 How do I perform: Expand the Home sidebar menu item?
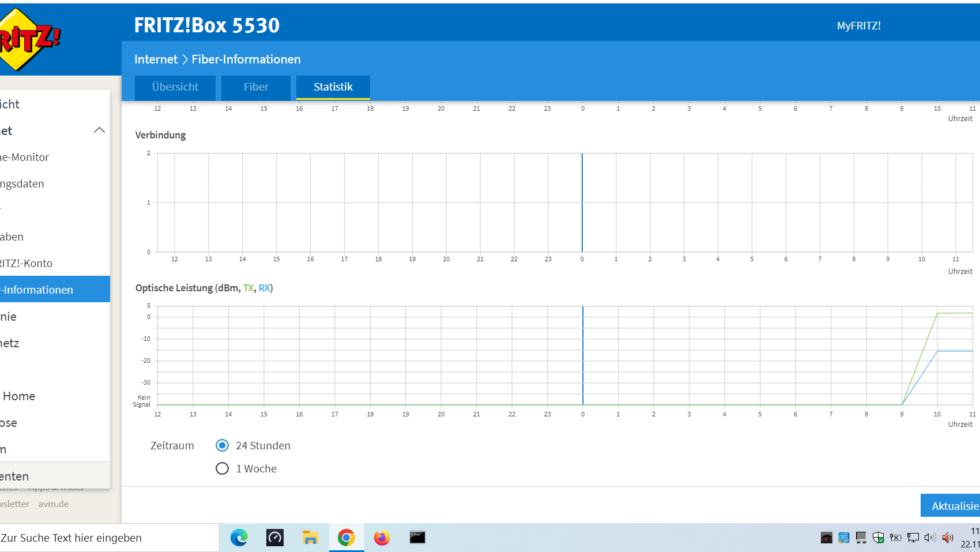(20, 396)
